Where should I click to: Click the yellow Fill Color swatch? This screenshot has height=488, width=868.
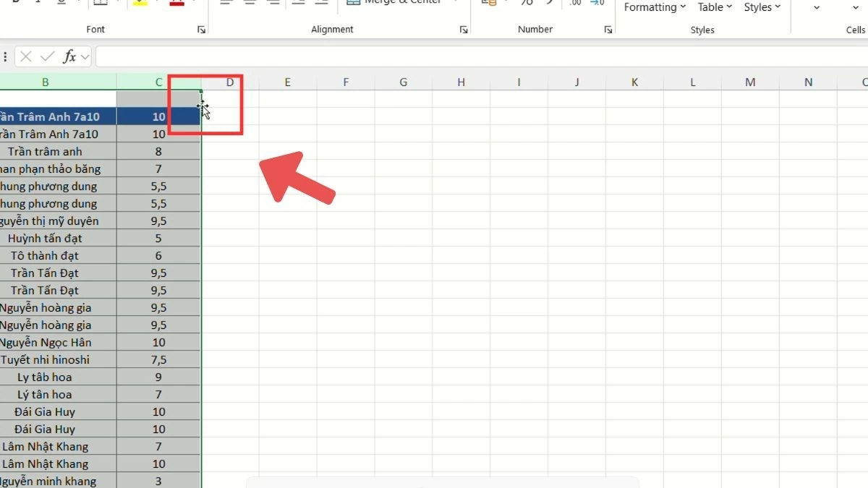pos(139,4)
